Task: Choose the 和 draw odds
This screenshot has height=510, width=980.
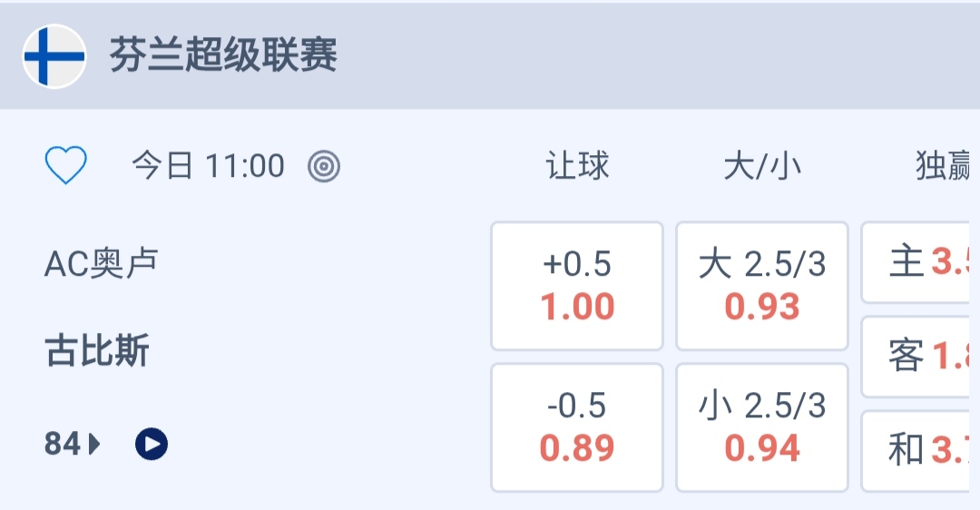Action: pyautogui.click(x=921, y=450)
